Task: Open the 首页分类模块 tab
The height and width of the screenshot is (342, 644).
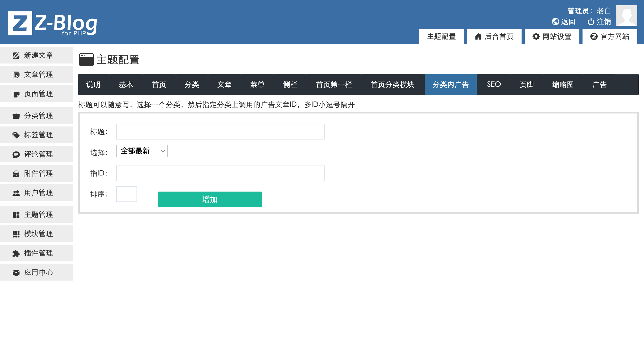Action: tap(392, 85)
